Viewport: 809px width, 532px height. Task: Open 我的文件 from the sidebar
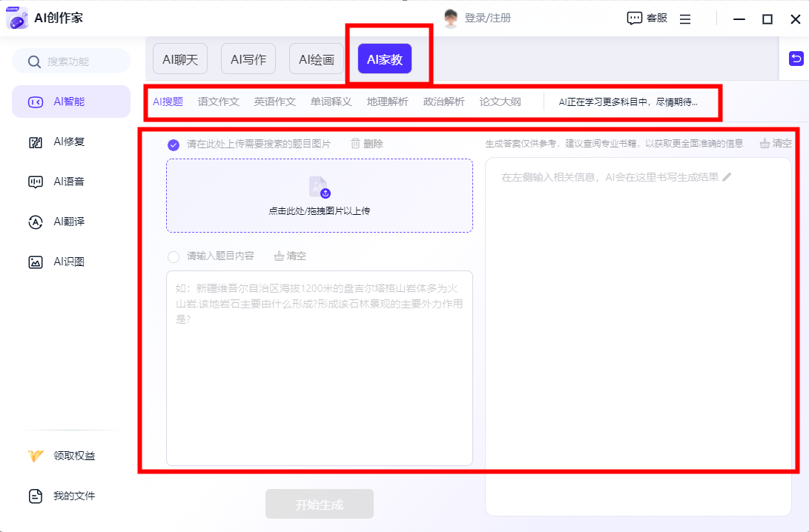tap(36, 496)
